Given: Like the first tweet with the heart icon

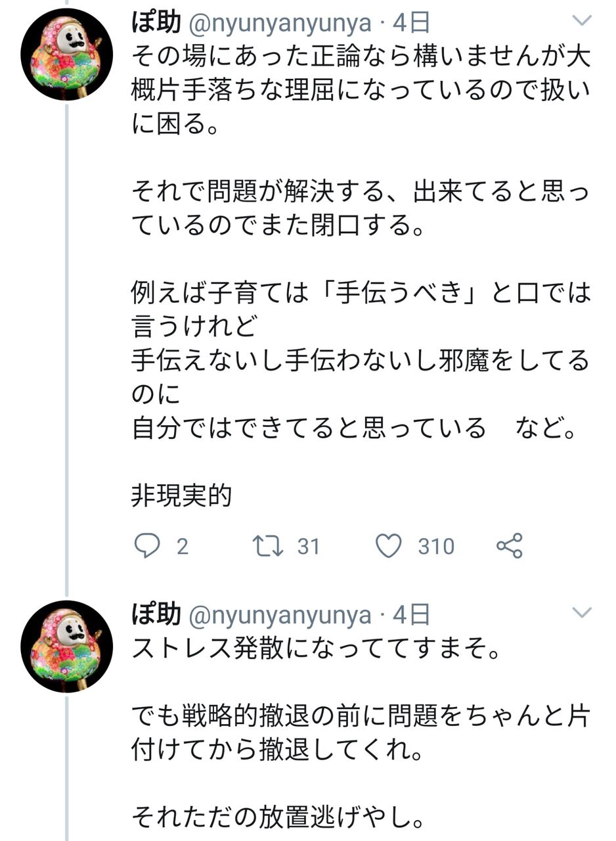Looking at the screenshot, I should point(389,546).
